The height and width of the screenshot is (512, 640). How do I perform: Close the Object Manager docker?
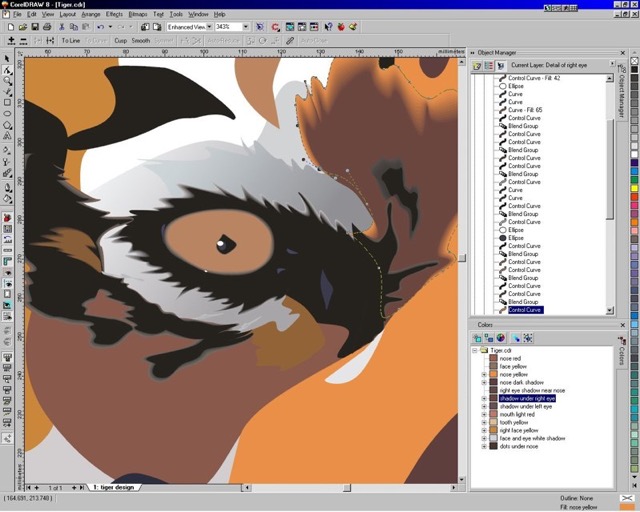pyautogui.click(x=623, y=53)
